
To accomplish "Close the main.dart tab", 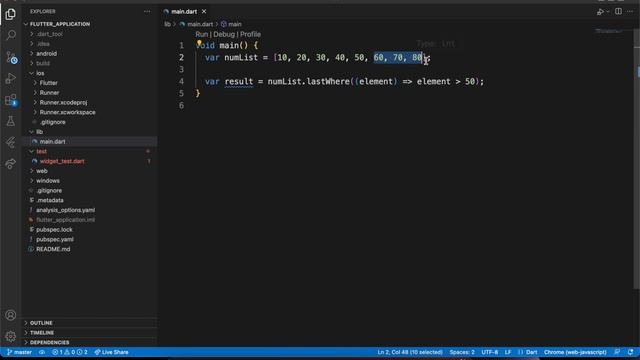I will pyautogui.click(x=204, y=11).
